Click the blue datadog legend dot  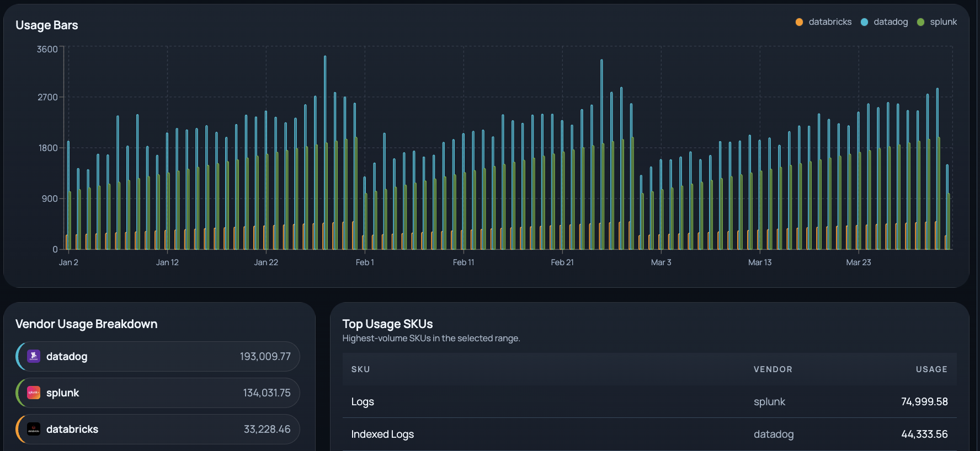point(864,22)
